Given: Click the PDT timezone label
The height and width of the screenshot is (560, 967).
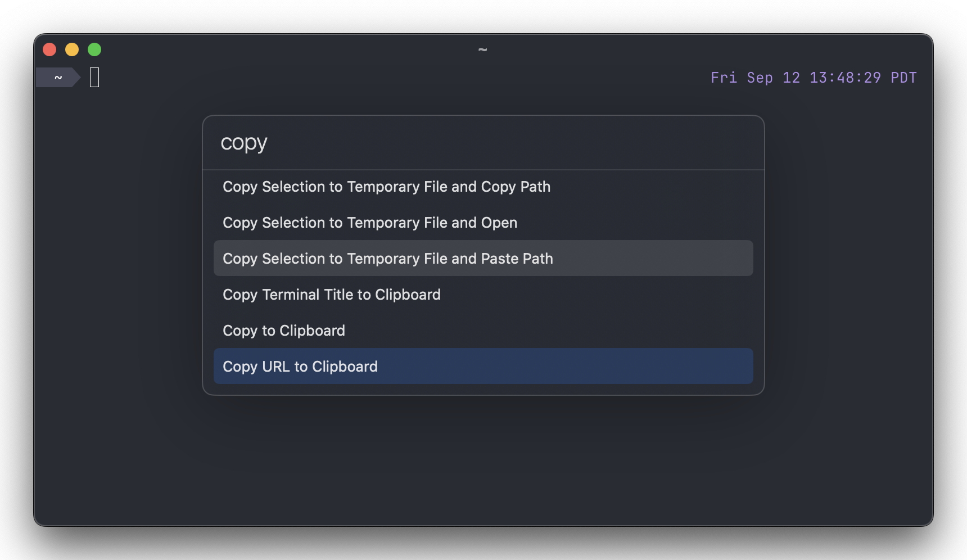Looking at the screenshot, I should (903, 78).
